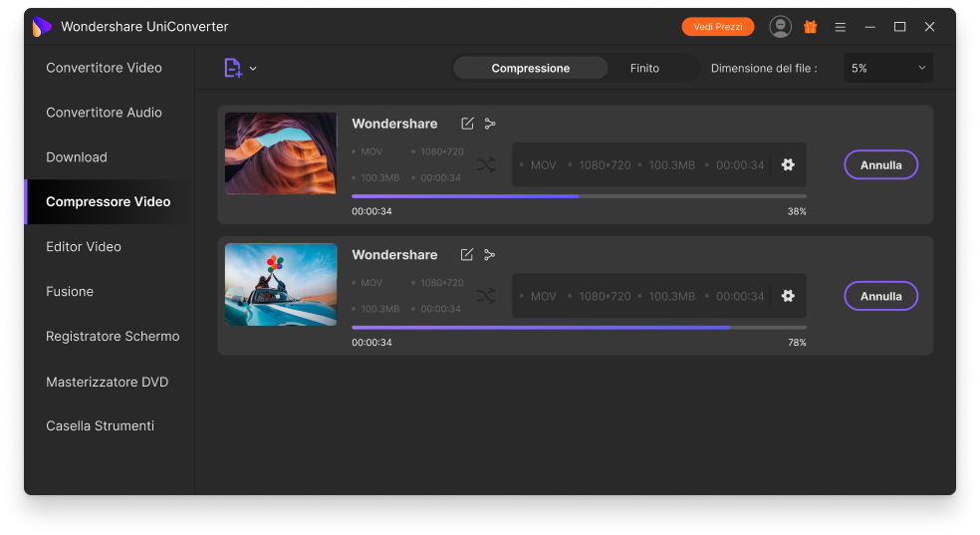Switch to the Compressione tab

530,68
